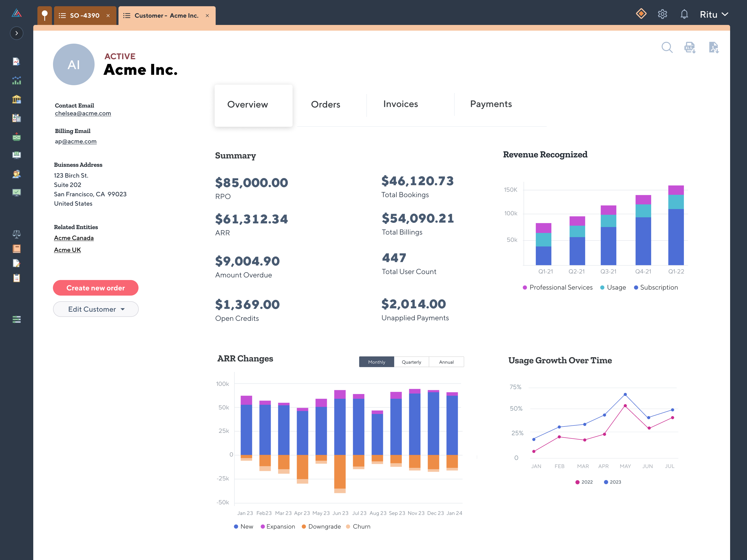Toggle Usage legend in Revenue Recognized
747x560 pixels.
613,287
